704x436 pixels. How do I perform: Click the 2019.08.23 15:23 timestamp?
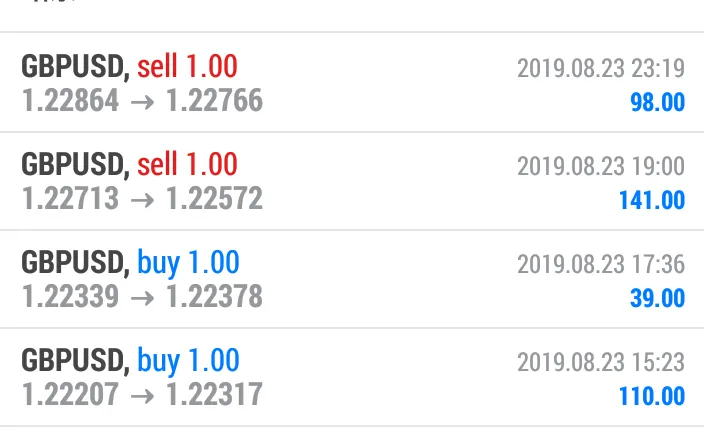601,362
